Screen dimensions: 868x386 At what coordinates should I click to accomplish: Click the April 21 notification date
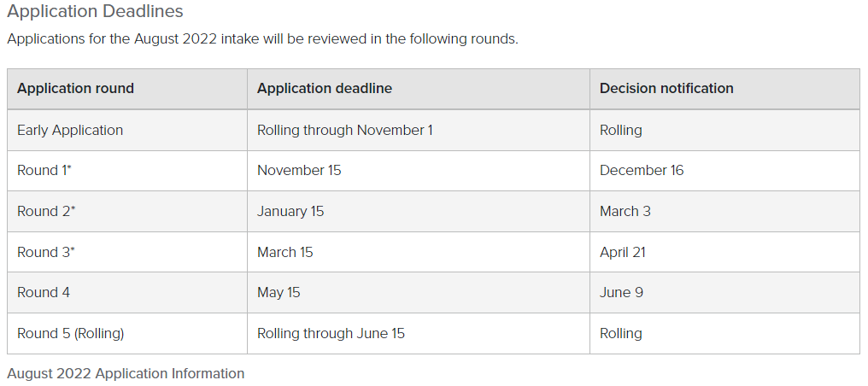pyautogui.click(x=623, y=252)
